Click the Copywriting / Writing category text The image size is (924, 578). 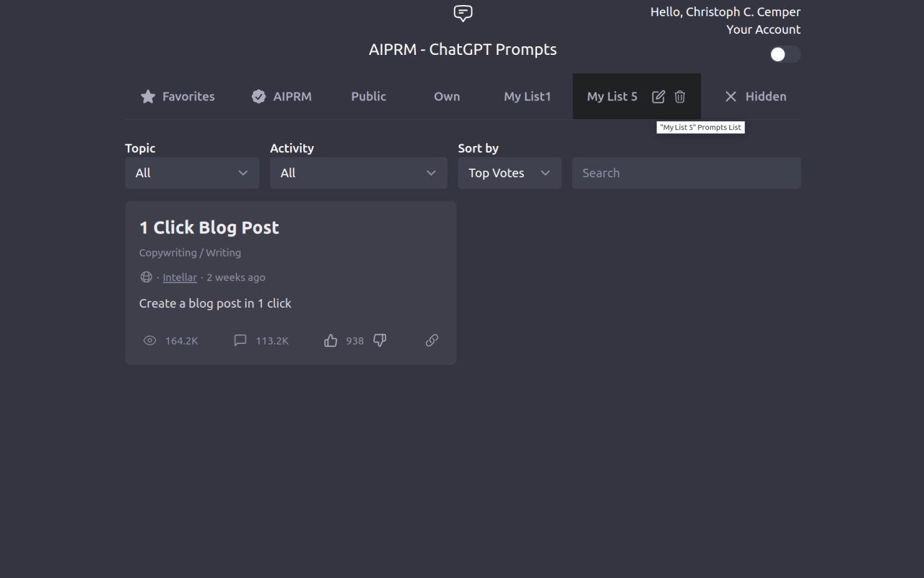(190, 253)
